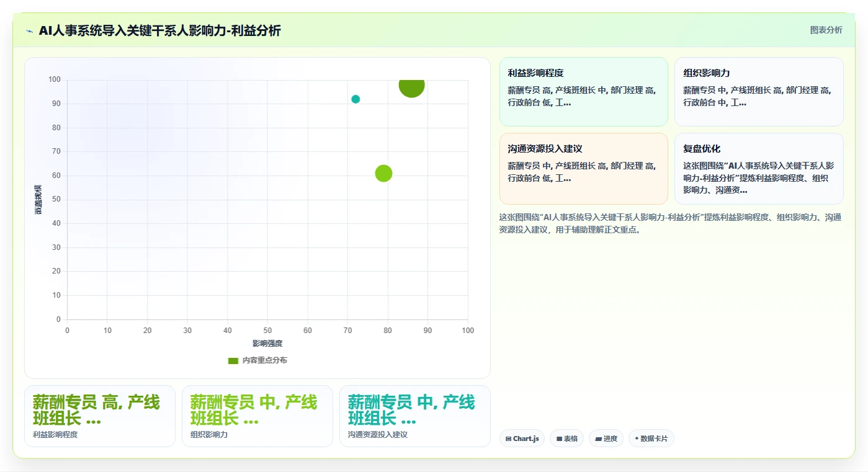The width and height of the screenshot is (868, 472).
Task: Open the 沟通资源投入建议 info card
Action: click(584, 169)
